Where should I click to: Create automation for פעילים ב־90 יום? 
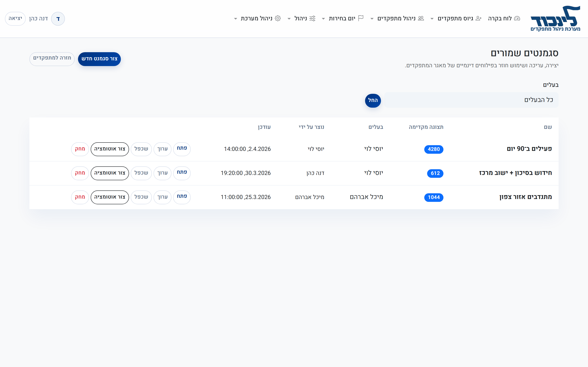(x=110, y=149)
